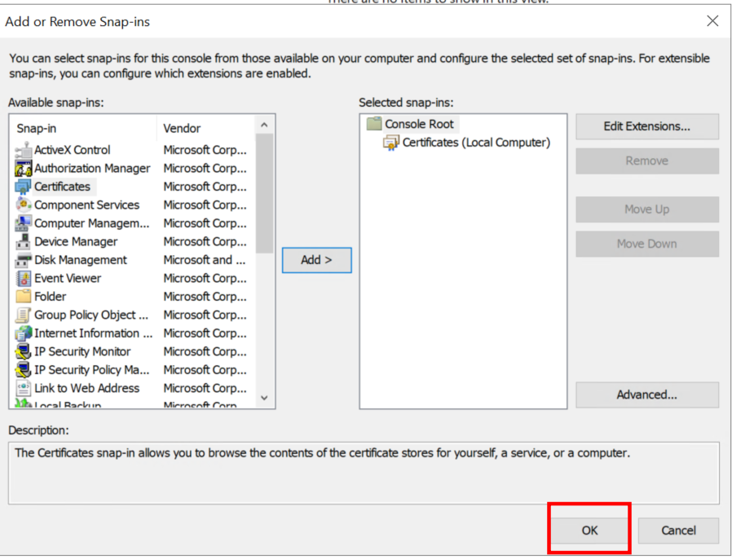Click the Advanced... button
Viewport: 732px width, 560px height.
(646, 395)
